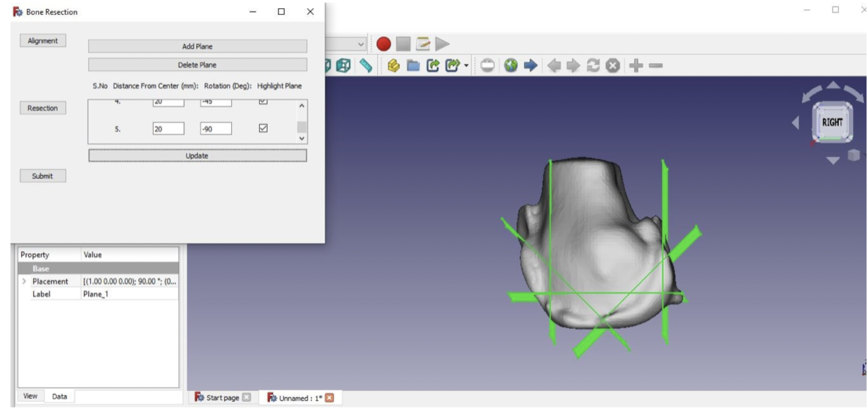This screenshot has height=418, width=868.
Task: Toggle Highlight Plane checkbox for plane 4
Action: 263,101
